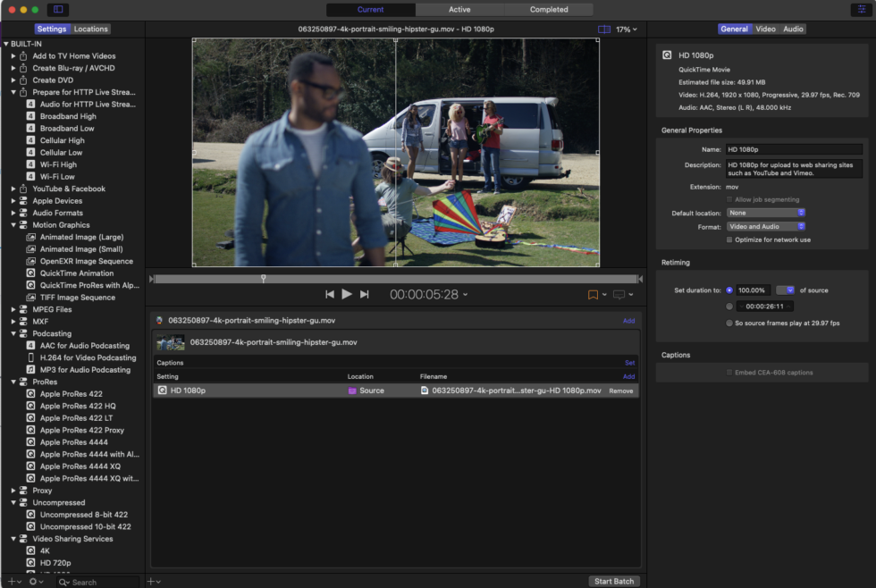
Task: Expand the YouTube & Facebook group
Action: click(x=13, y=189)
